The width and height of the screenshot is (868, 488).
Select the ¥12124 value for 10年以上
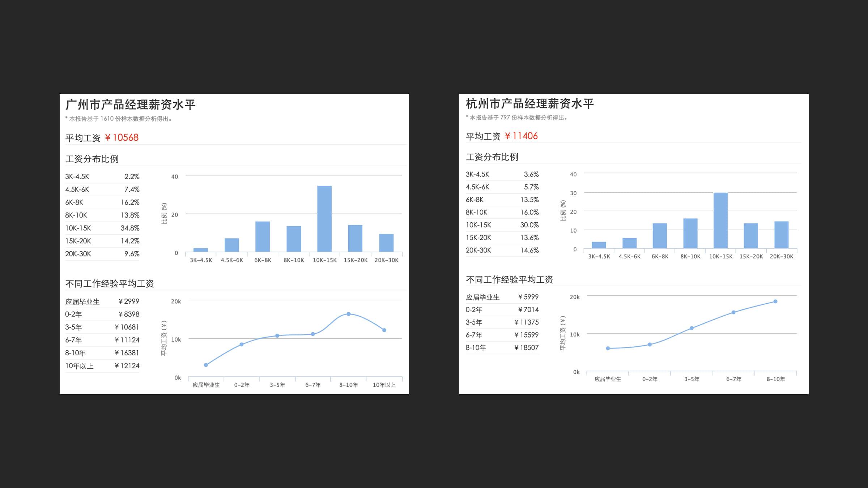pos(127,366)
